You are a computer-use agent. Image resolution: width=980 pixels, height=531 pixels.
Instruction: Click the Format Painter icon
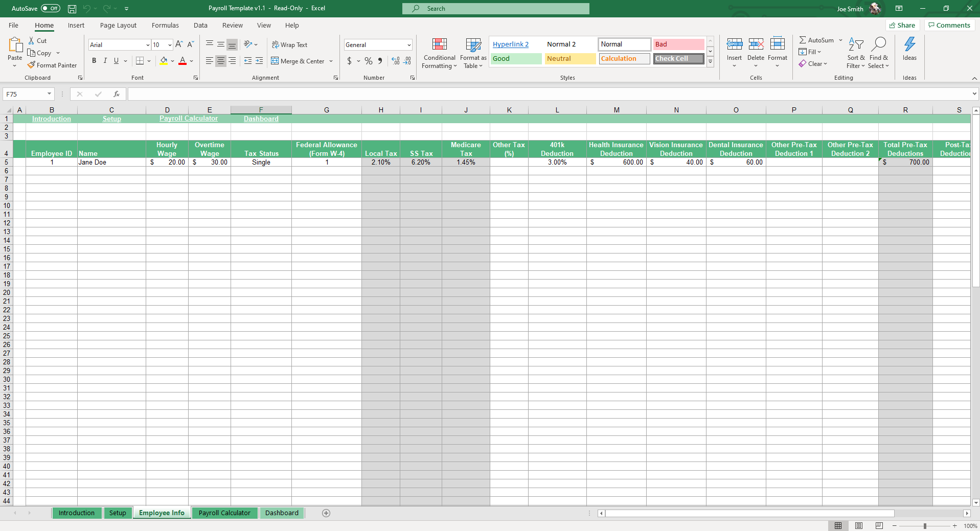(x=32, y=65)
